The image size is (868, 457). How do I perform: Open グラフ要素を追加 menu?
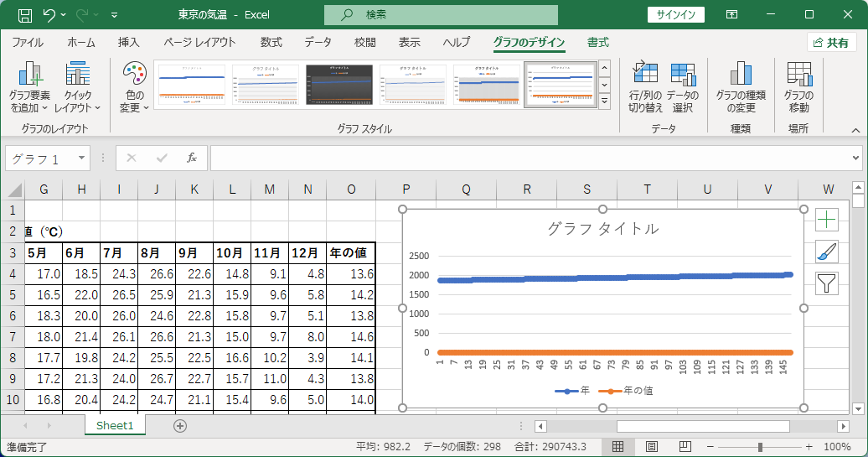tap(29, 87)
